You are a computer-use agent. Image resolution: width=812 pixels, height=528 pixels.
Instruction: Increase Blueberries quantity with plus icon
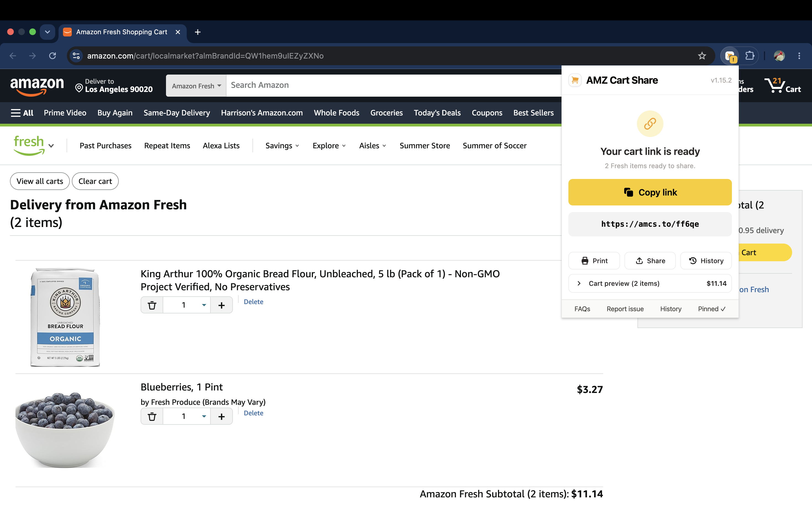point(222,416)
